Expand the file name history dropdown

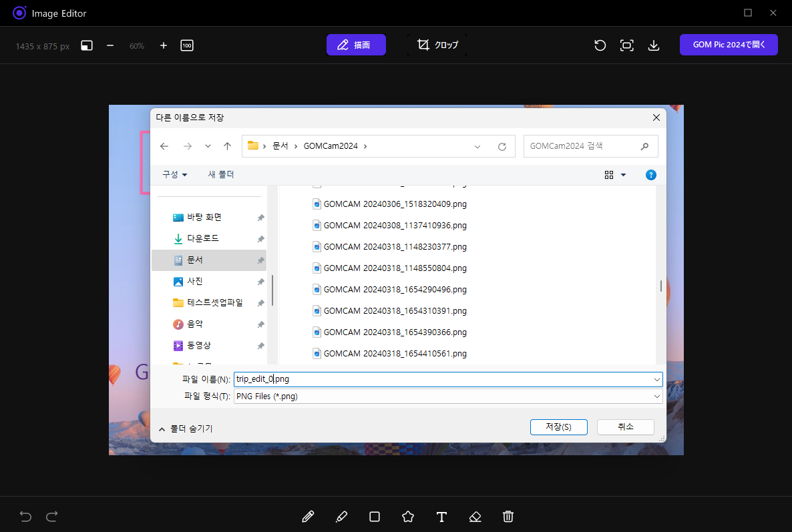(657, 379)
